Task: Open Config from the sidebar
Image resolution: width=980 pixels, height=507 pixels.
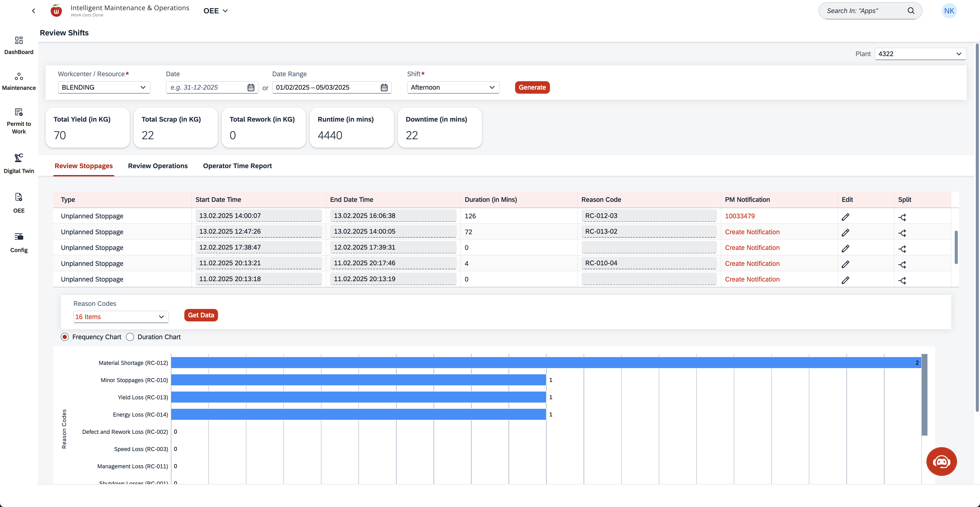Action: (19, 242)
